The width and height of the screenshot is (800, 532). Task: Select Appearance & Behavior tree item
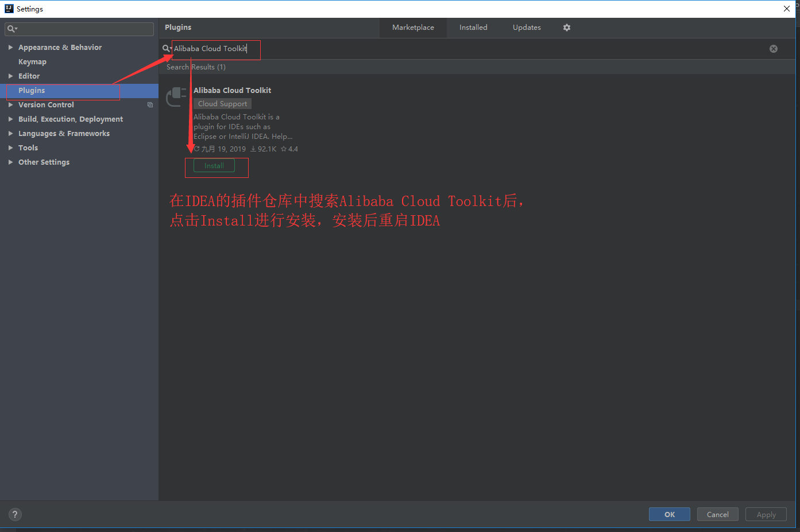pos(60,48)
